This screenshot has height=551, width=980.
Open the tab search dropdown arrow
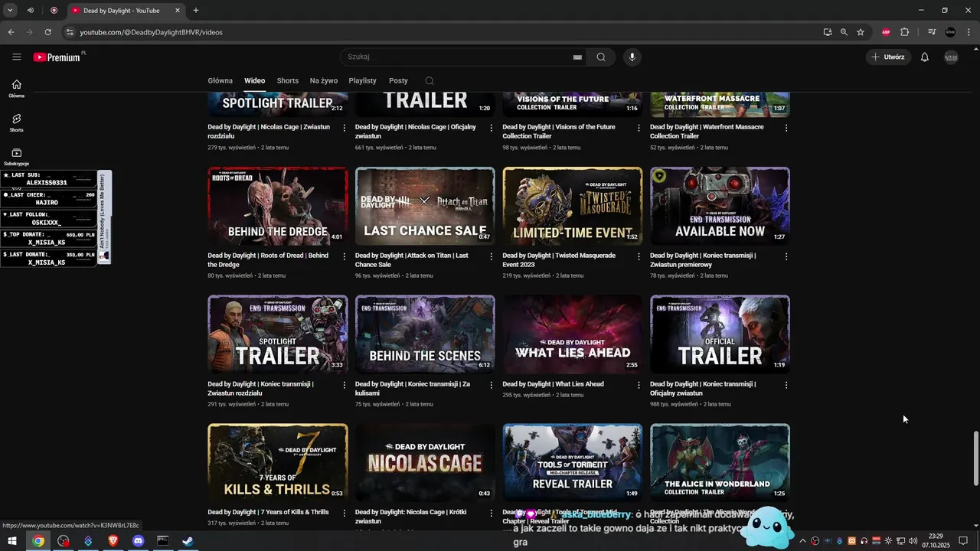[x=10, y=10]
